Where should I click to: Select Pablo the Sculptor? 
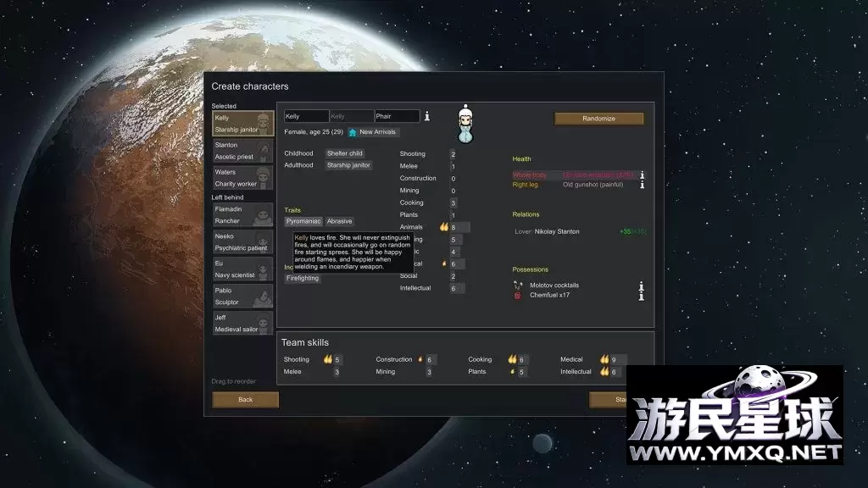click(x=243, y=296)
